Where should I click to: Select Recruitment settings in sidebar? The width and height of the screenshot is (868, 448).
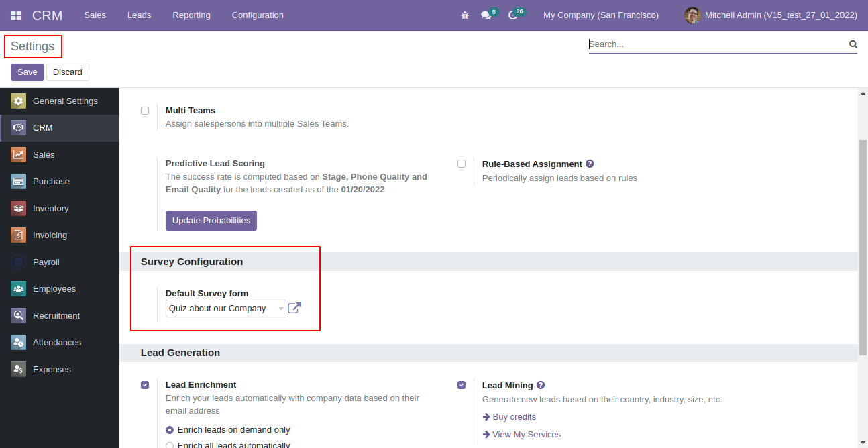tap(60, 316)
